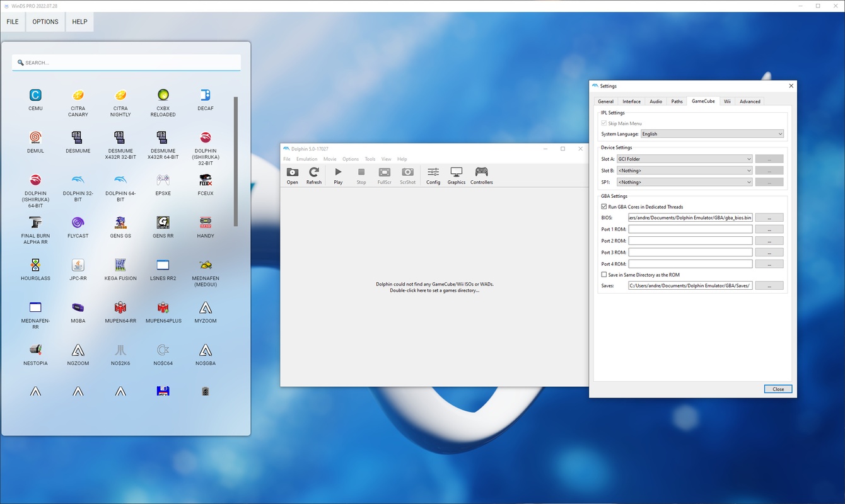
Task: Select the mGBA launcher icon
Action: point(78,308)
